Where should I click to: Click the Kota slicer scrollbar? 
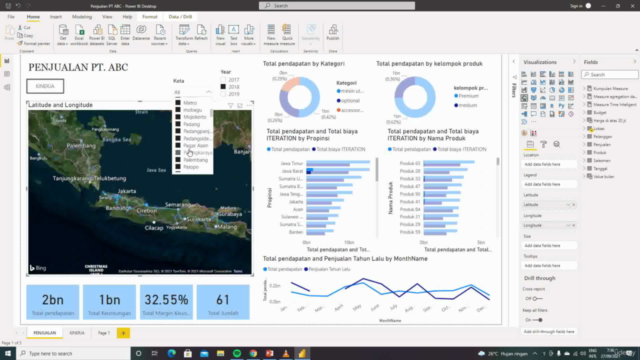tap(211, 112)
